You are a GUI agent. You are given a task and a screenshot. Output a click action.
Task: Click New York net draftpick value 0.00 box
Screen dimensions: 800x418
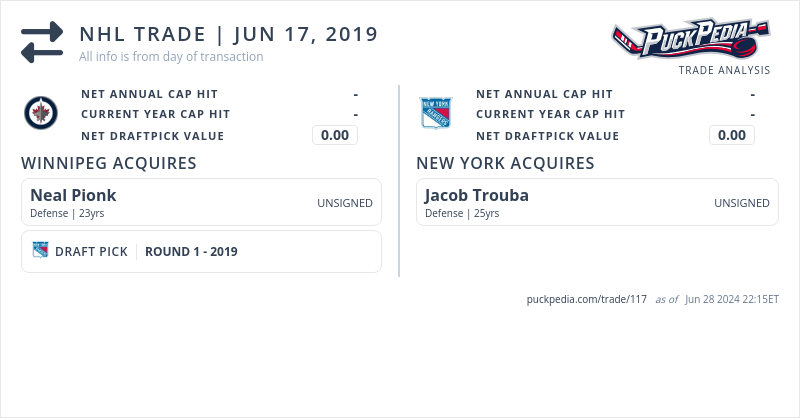click(732, 136)
